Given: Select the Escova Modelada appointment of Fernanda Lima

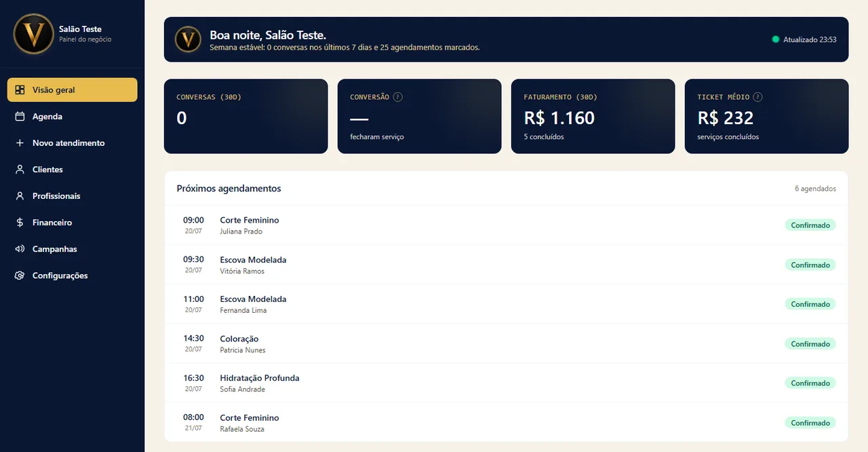Looking at the screenshot, I should [506, 304].
